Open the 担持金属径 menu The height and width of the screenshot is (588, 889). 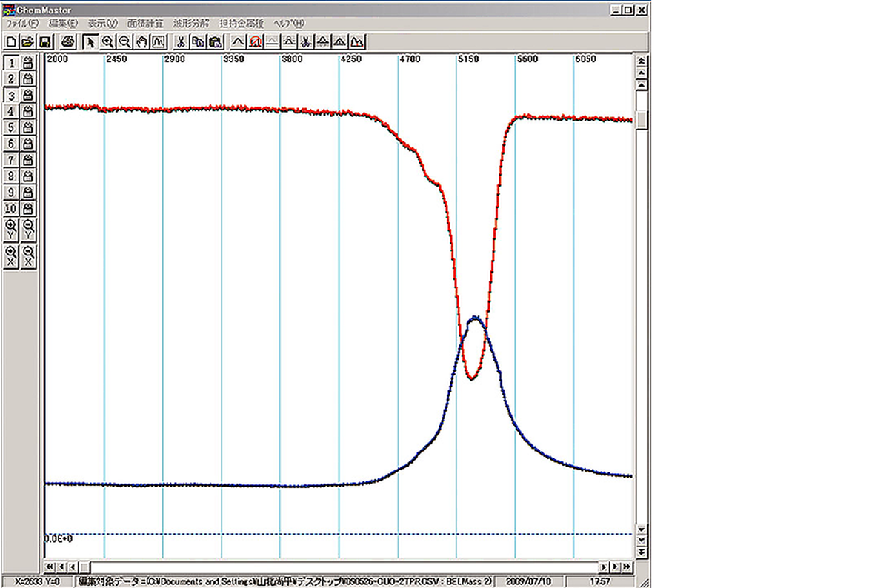[242, 24]
